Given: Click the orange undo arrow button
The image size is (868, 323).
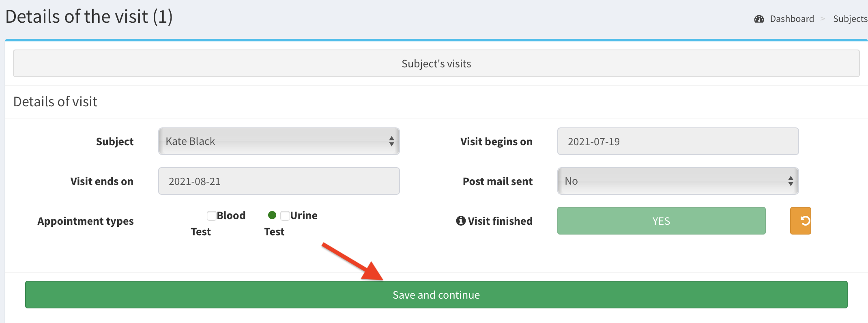Looking at the screenshot, I should [800, 221].
